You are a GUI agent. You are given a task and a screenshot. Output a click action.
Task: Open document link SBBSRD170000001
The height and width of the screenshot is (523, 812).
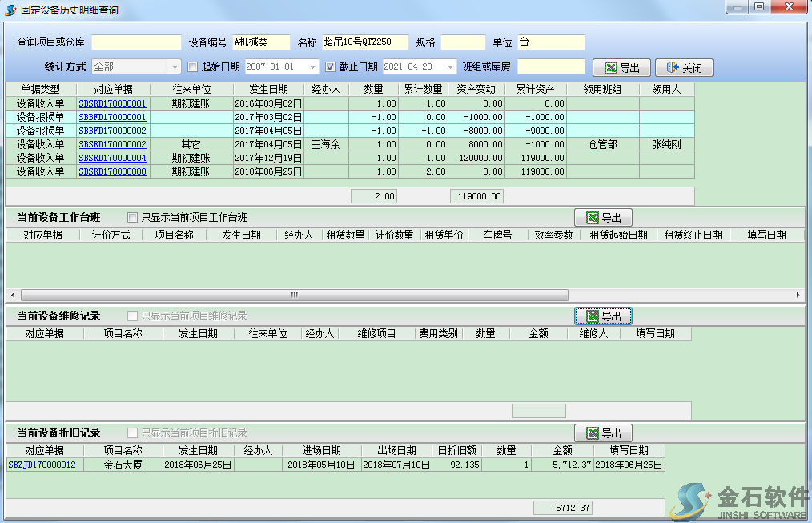(x=112, y=103)
